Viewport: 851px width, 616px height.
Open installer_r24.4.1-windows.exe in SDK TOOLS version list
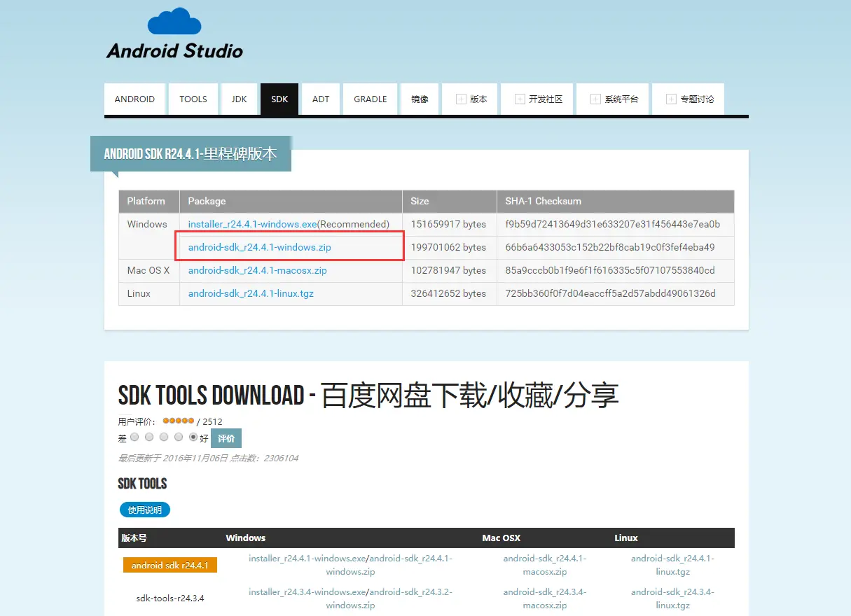307,559
